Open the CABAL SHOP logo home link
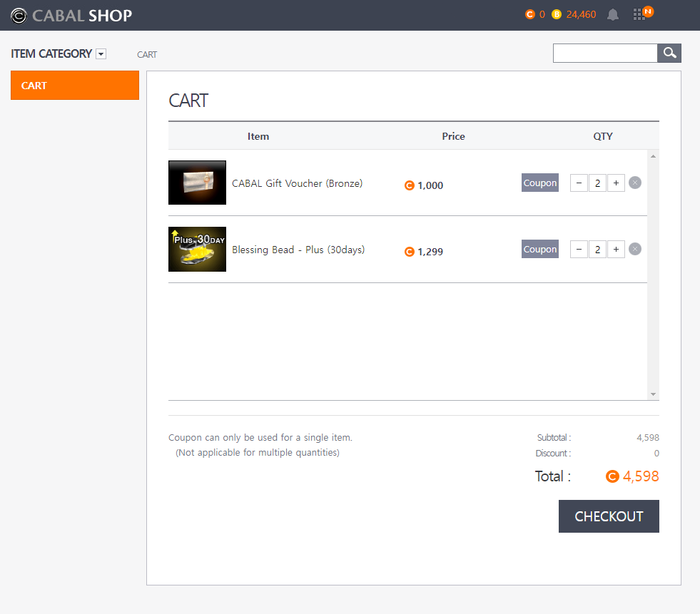 71,16
